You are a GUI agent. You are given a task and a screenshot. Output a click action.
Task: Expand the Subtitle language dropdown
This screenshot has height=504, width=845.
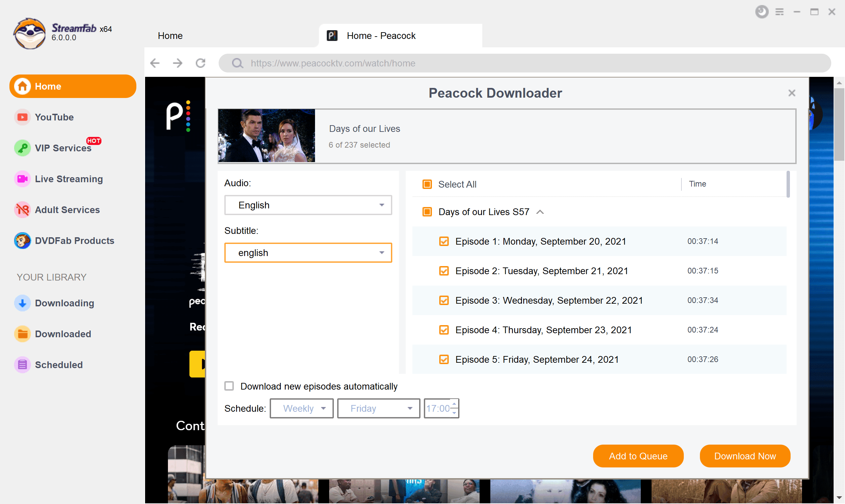point(382,253)
